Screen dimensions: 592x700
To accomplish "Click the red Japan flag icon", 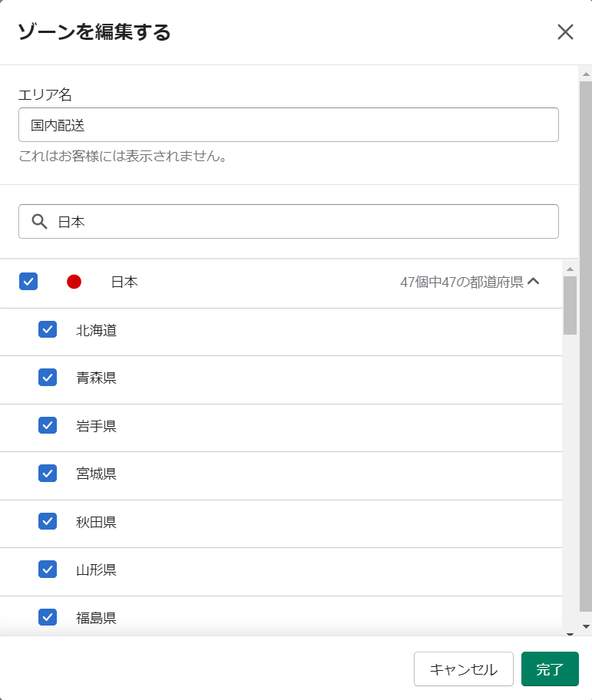I will click(74, 282).
